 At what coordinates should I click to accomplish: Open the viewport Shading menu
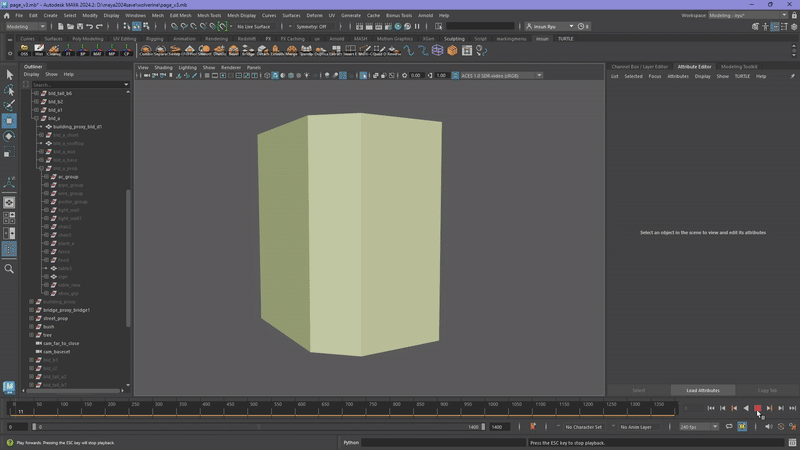(163, 67)
